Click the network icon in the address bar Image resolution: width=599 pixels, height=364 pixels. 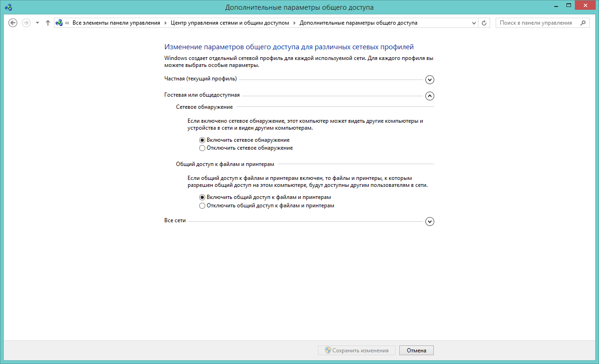coord(59,23)
